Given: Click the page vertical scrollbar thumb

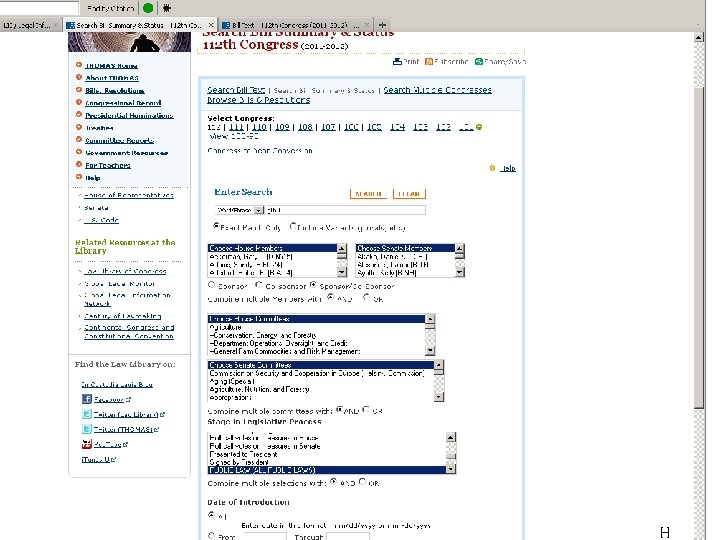Looking at the screenshot, I should coord(699,248).
